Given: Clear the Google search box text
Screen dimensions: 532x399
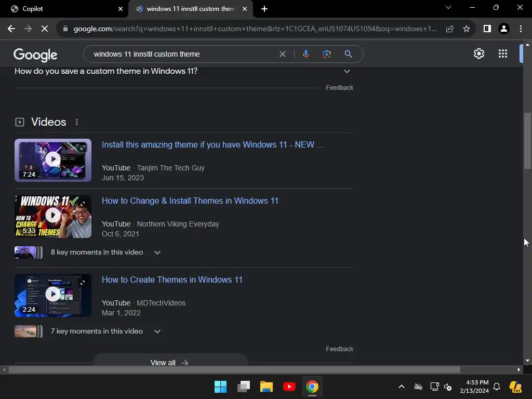Looking at the screenshot, I should tap(282, 54).
